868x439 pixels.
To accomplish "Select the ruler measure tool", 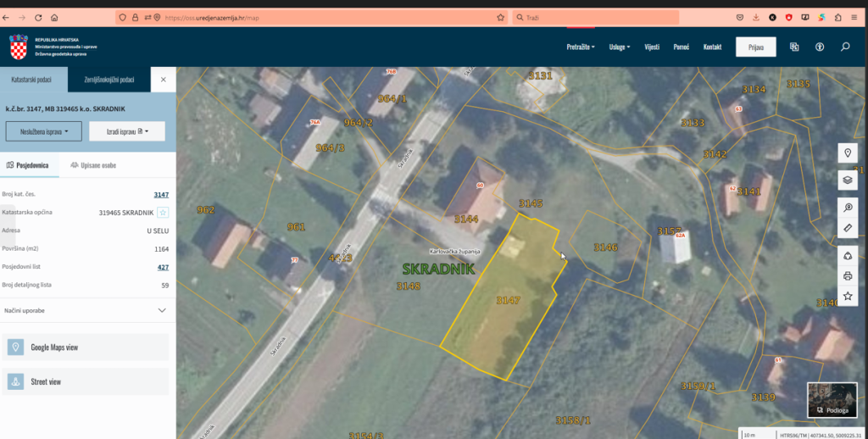I will tap(847, 229).
